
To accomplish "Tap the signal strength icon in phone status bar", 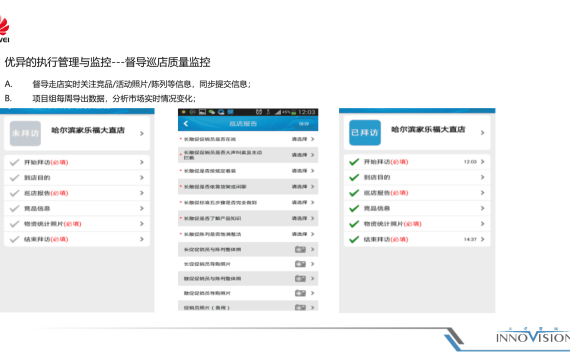I will (x=278, y=112).
